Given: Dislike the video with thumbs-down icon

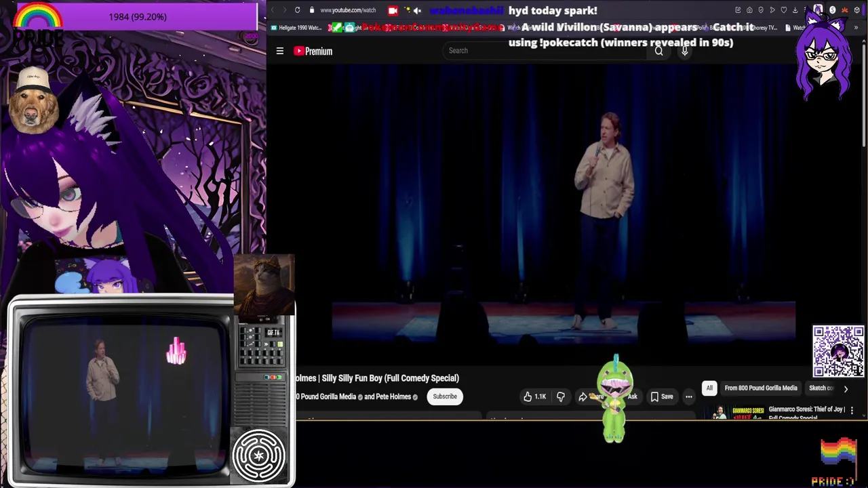Looking at the screenshot, I should pyautogui.click(x=561, y=396).
